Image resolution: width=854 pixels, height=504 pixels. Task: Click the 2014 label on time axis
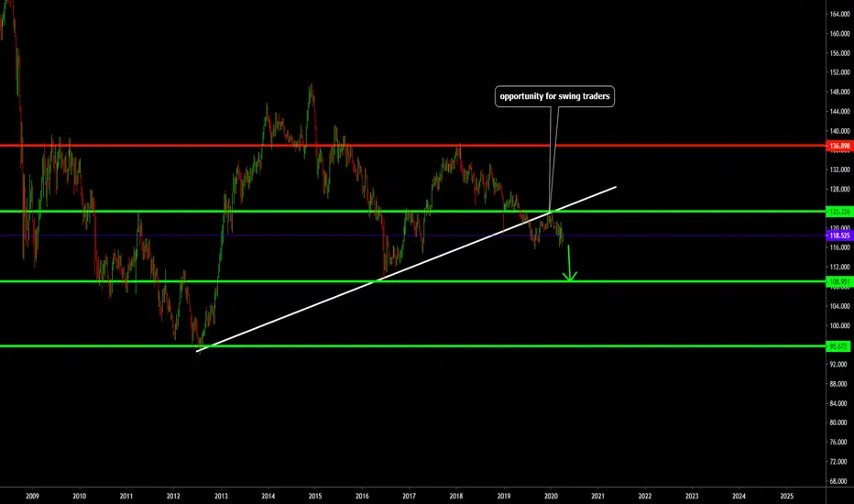pyautogui.click(x=268, y=496)
